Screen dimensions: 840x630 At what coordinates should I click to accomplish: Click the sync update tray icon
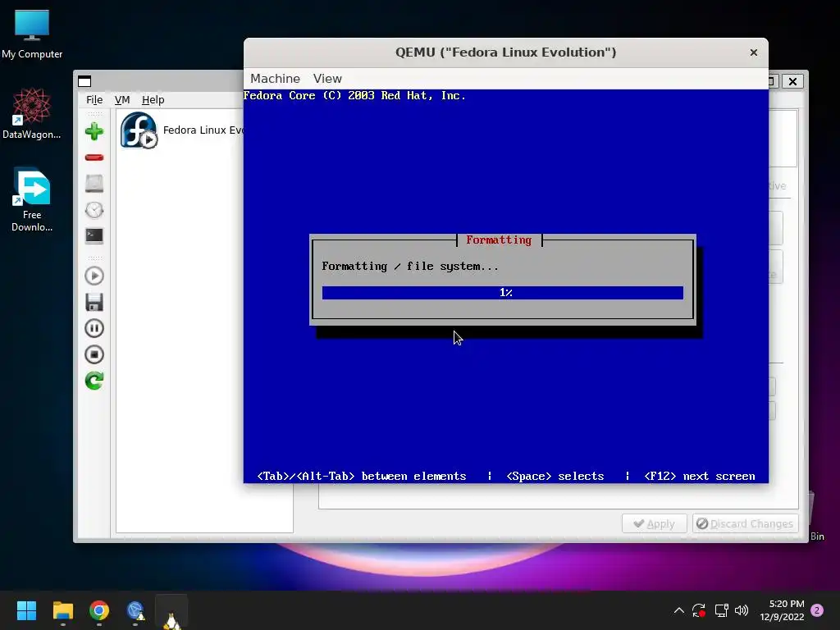coord(699,610)
